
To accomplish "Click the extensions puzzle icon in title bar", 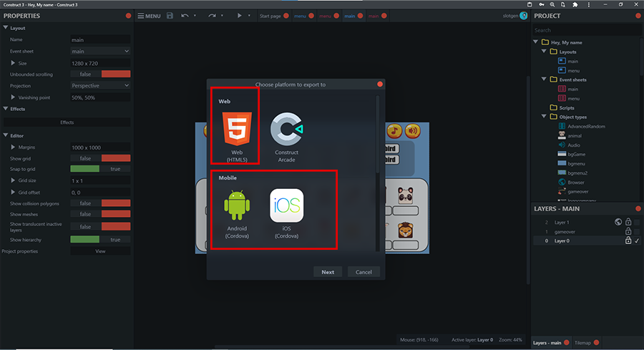I will [575, 4].
